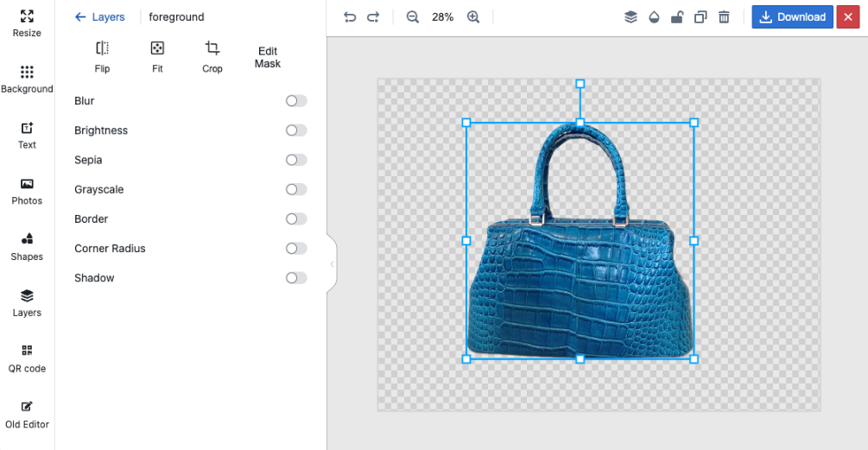Turn on the Shadow toggle

(296, 278)
